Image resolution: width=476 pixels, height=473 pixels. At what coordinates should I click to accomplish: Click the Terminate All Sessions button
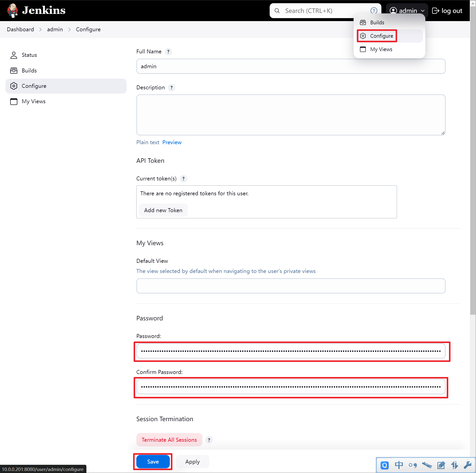tap(169, 440)
